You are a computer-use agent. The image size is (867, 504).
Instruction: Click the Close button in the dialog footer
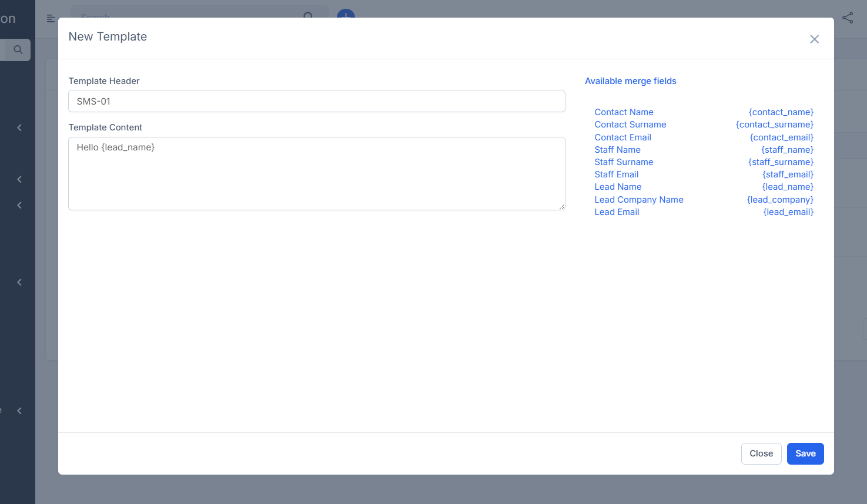[x=761, y=453]
